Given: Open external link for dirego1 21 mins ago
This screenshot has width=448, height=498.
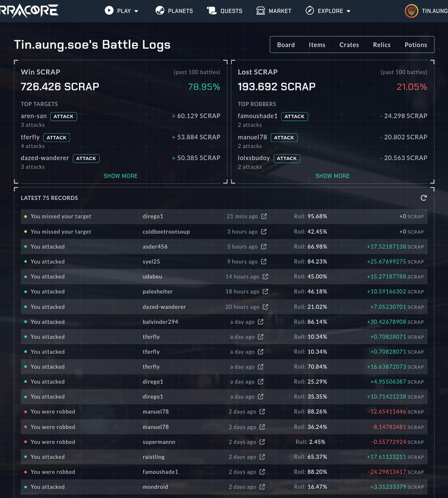Looking at the screenshot, I should click(264, 216).
